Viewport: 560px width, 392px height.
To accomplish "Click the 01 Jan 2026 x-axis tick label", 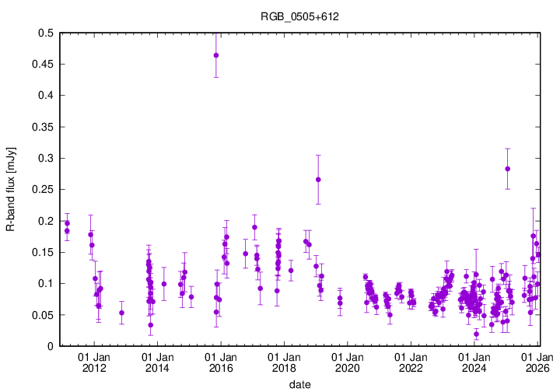I will point(537,362).
